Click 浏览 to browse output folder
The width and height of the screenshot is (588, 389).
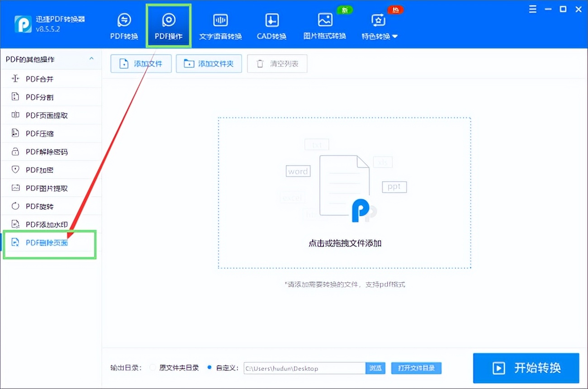[x=375, y=368]
